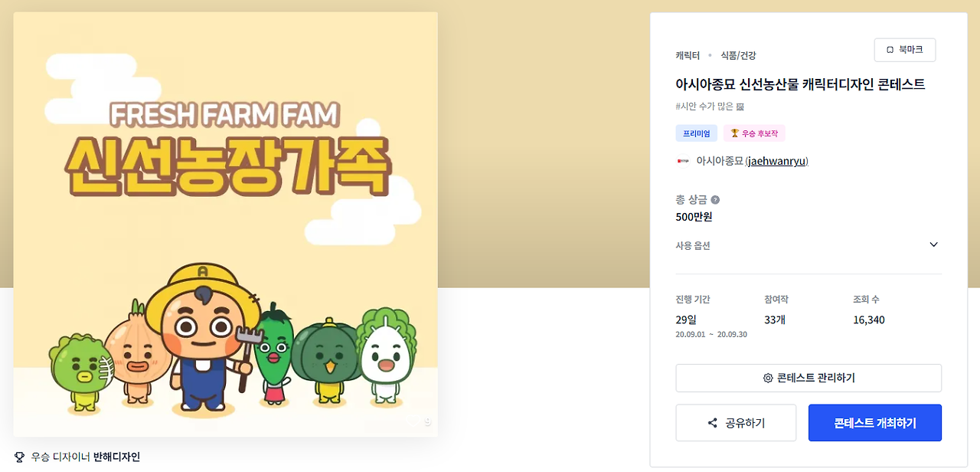Click the share icon in 공유하기
The height and width of the screenshot is (472, 980).
[713, 423]
